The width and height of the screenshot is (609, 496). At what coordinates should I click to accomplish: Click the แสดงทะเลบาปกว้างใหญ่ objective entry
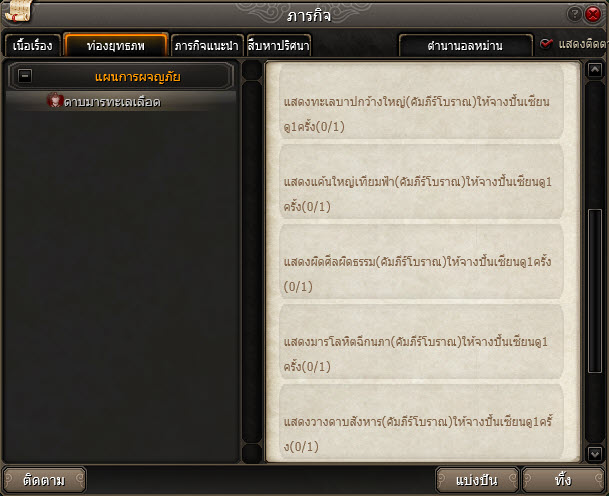421,102
